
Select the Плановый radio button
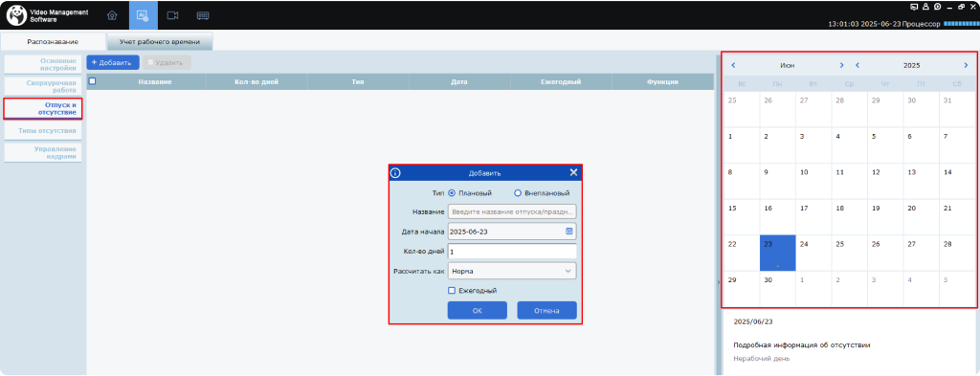(452, 193)
